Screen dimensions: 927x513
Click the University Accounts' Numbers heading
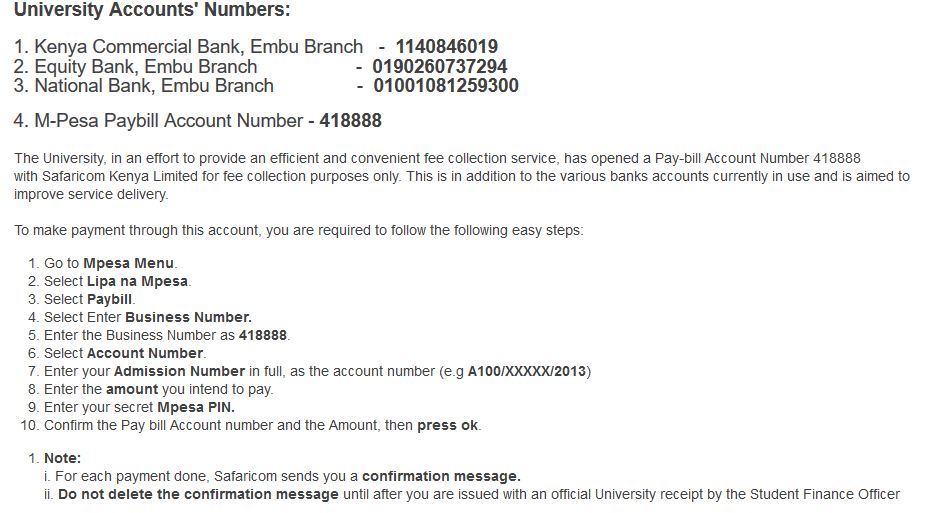(x=152, y=10)
